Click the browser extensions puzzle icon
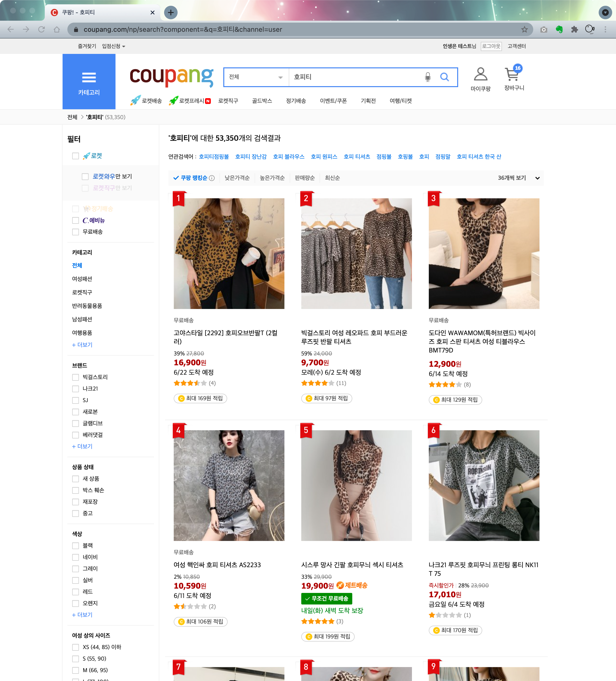 (x=574, y=29)
